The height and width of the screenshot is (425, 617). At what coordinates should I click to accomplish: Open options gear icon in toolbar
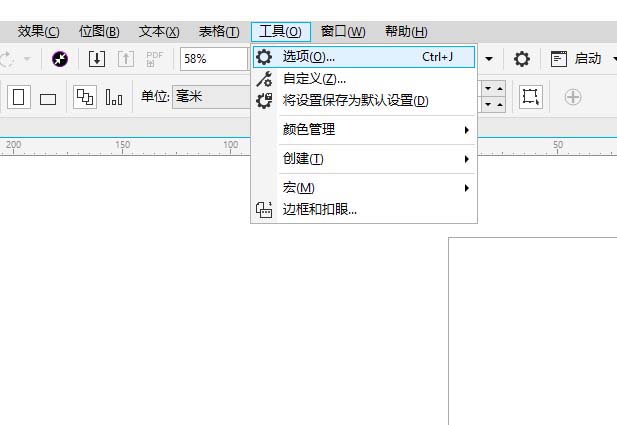(x=522, y=59)
